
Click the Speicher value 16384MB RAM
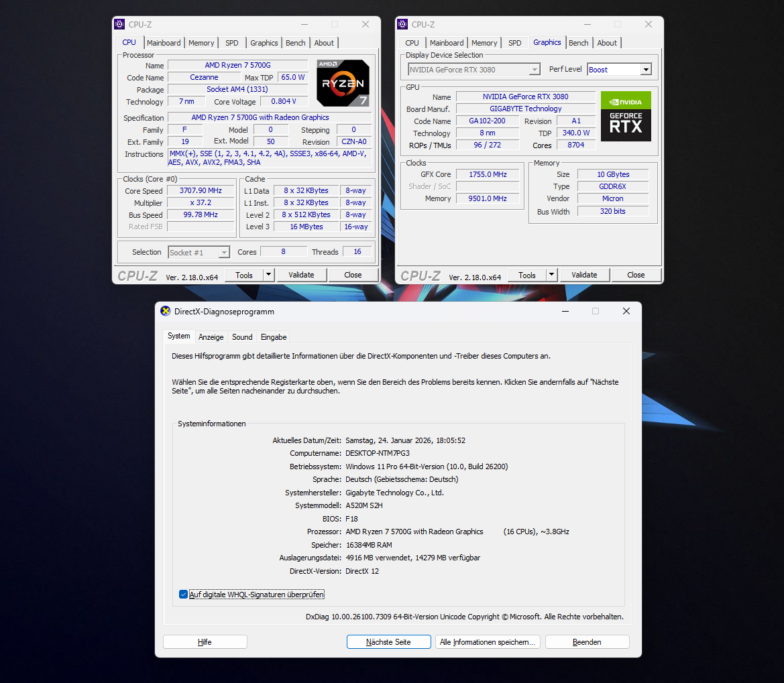(x=369, y=545)
